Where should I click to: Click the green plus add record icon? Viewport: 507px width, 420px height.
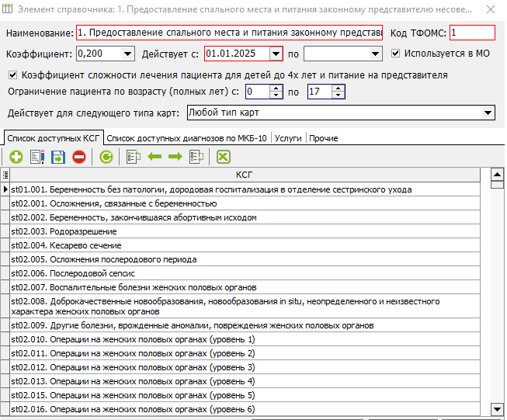[x=16, y=157]
